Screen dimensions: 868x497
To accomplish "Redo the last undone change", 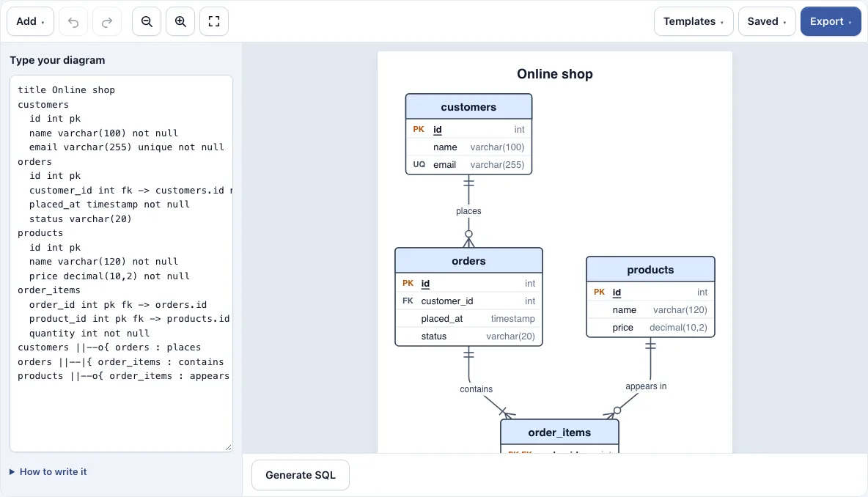I will click(107, 21).
